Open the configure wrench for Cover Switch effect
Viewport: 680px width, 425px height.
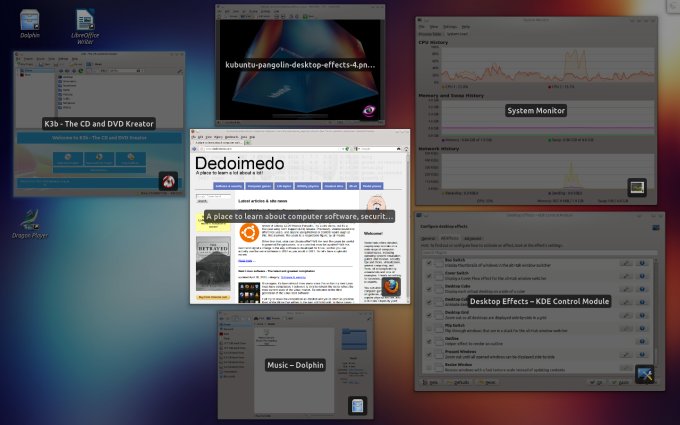point(626,276)
